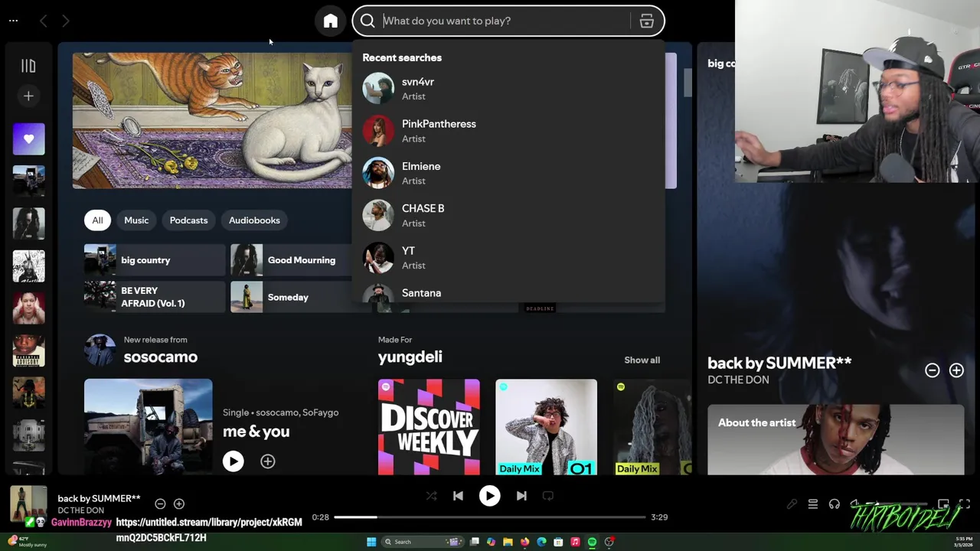Play the current track from the player bar

point(489,496)
